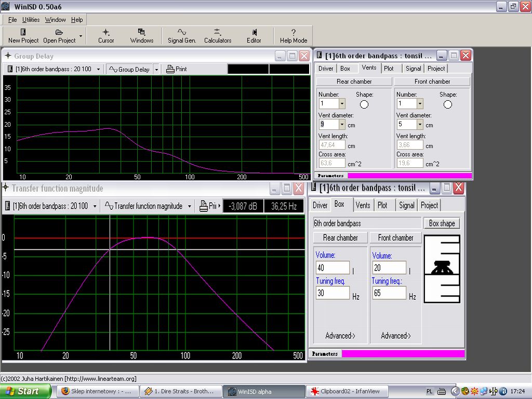Viewport: 532px width, 399px height.
Task: Click rear chamber Advanced-> link
Action: coord(340,336)
